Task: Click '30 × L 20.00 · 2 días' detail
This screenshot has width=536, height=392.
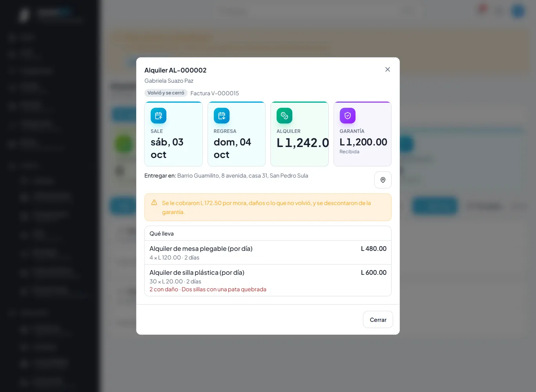Action: [175, 281]
